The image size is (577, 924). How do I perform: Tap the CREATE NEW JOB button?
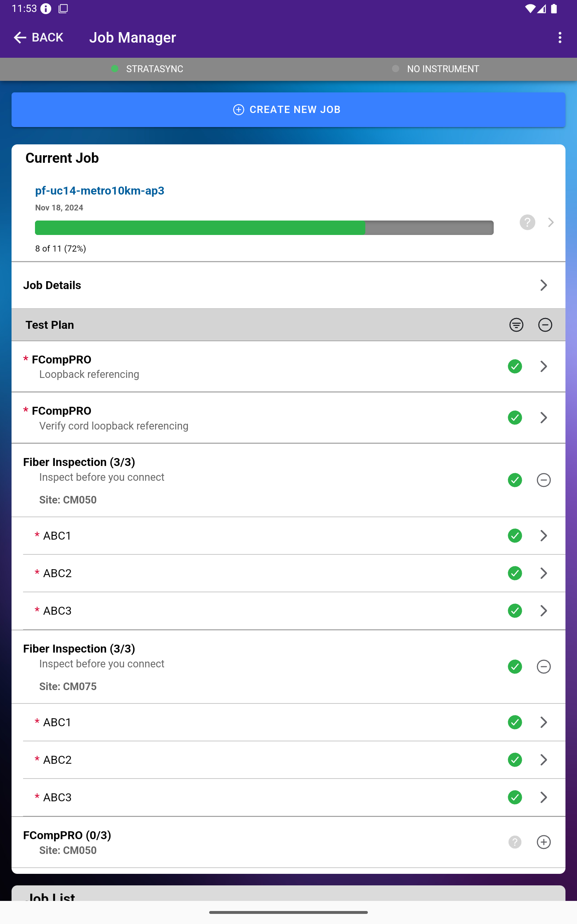(288, 110)
